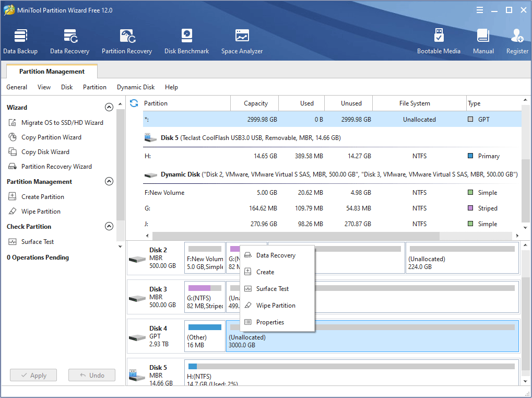Open the View menu
The width and height of the screenshot is (532, 398).
point(44,87)
